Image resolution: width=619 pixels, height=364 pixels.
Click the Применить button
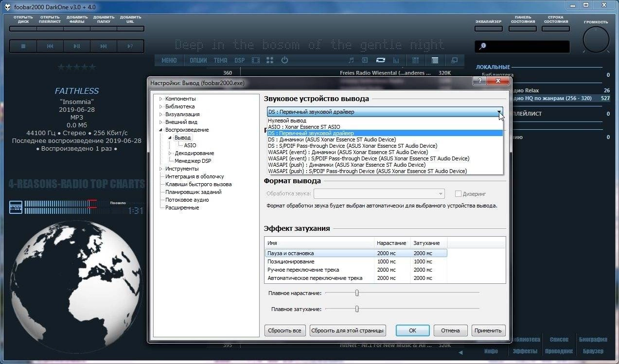pos(488,330)
